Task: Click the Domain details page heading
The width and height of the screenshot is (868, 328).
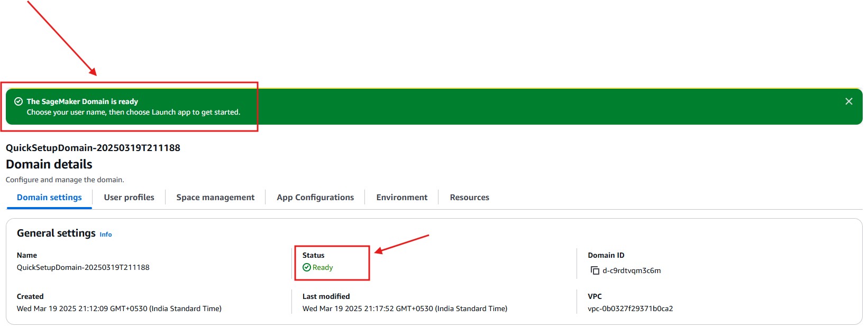Action: [x=49, y=164]
